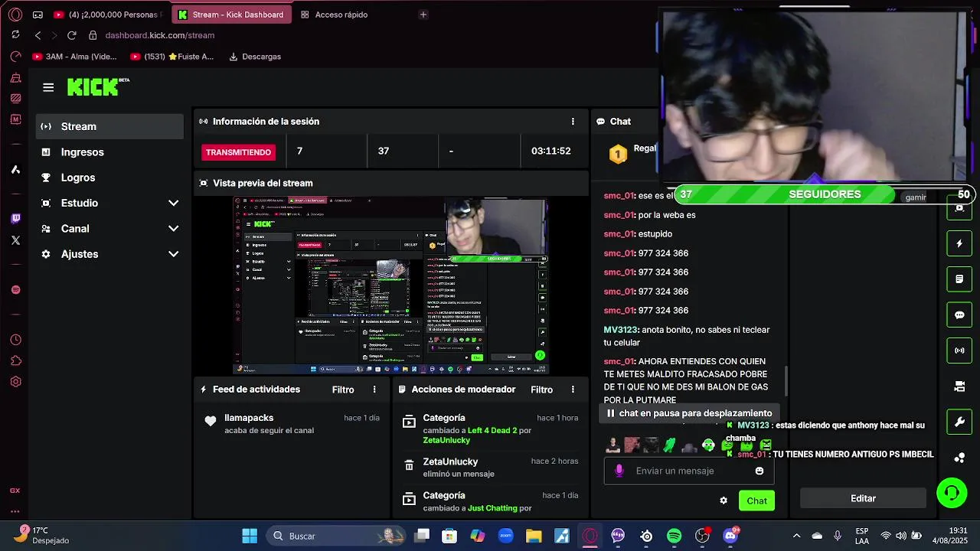Open Discord from the taskbar
Image resolution: width=980 pixels, height=551 pixels.
click(730, 536)
